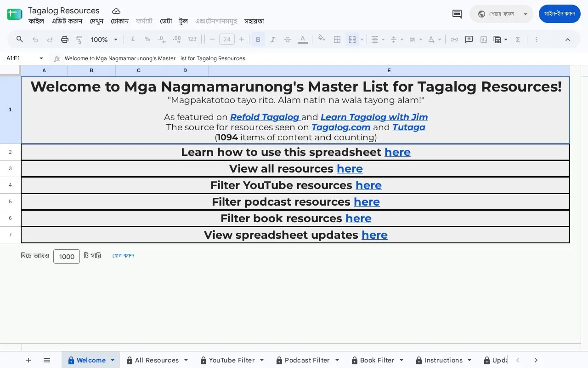Switch to the YouTube Filter sheet tab
The image size is (588, 368).
[x=232, y=360]
